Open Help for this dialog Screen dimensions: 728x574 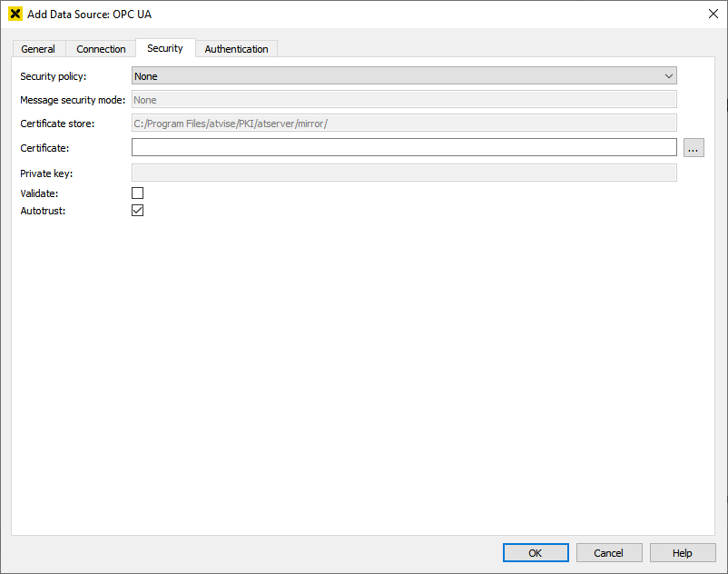coord(683,553)
